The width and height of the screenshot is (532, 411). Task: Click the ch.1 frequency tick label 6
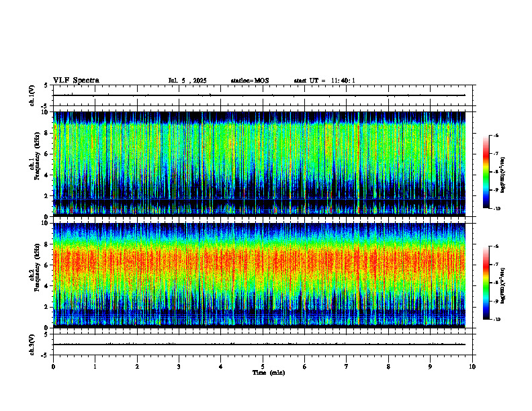pyautogui.click(x=47, y=154)
